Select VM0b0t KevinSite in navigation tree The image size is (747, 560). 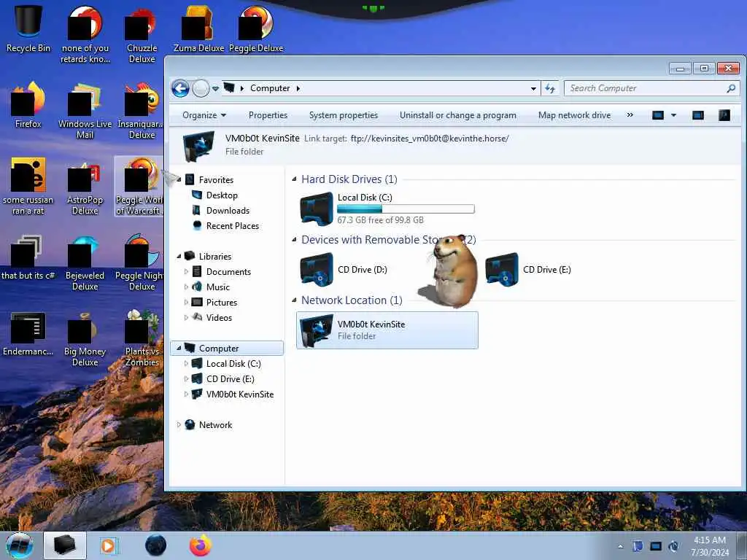(239, 394)
